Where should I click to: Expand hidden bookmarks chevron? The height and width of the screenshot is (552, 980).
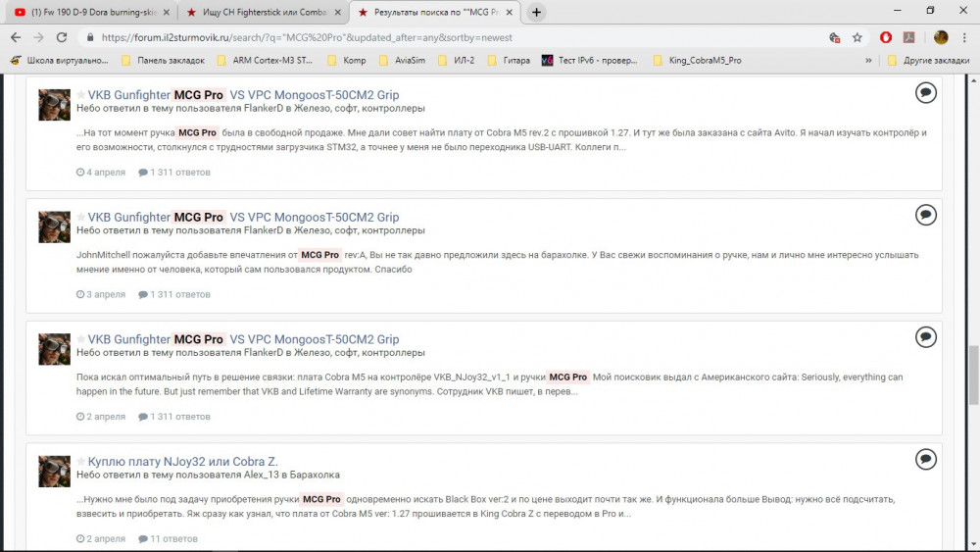tap(868, 61)
